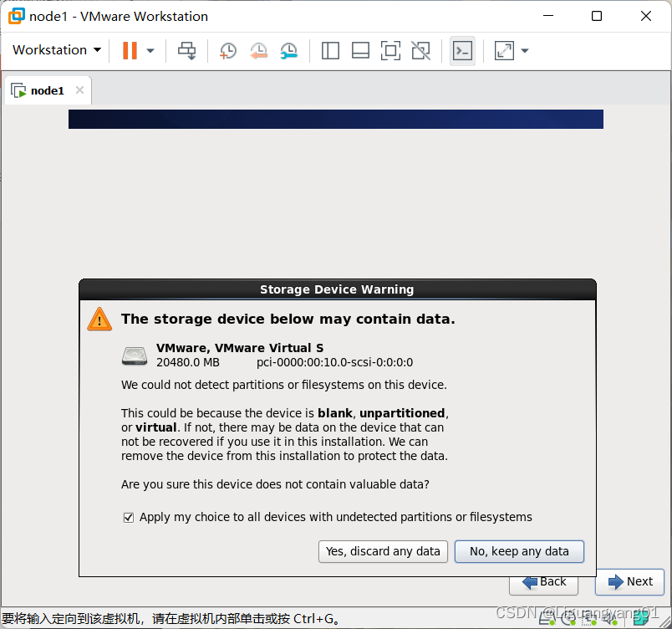Viewport: 672px width, 629px height.
Task: Open the Workstation menu dropdown
Action: pos(57,50)
